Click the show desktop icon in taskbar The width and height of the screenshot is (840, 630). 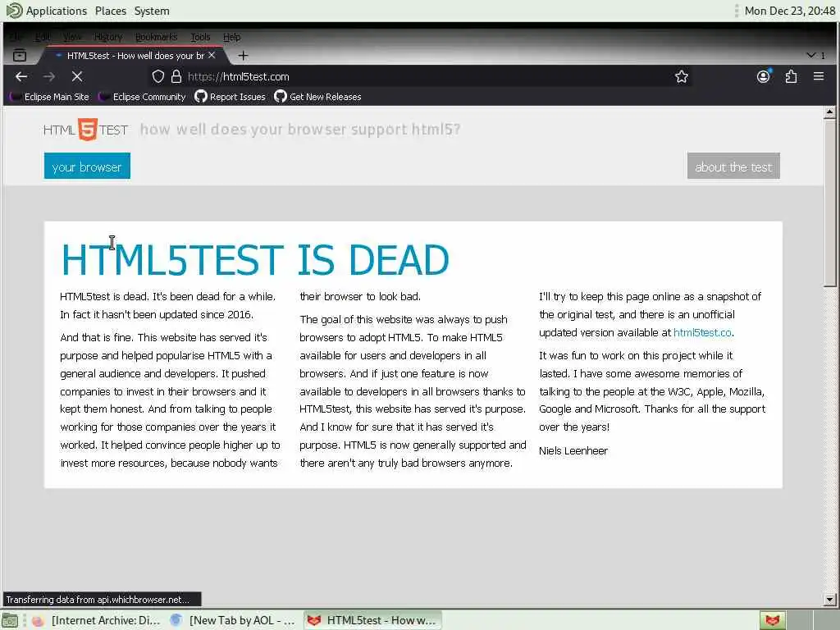point(10,620)
